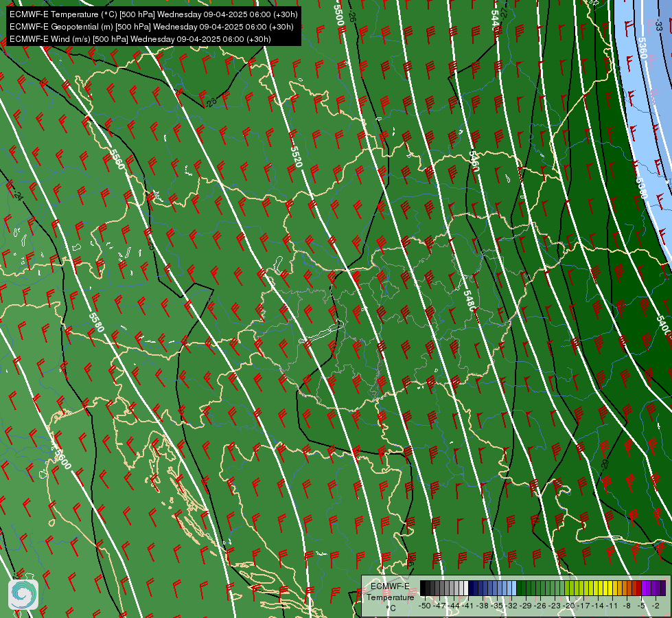Click the ECMWF-E Temperature °C legend caption

tap(390, 597)
